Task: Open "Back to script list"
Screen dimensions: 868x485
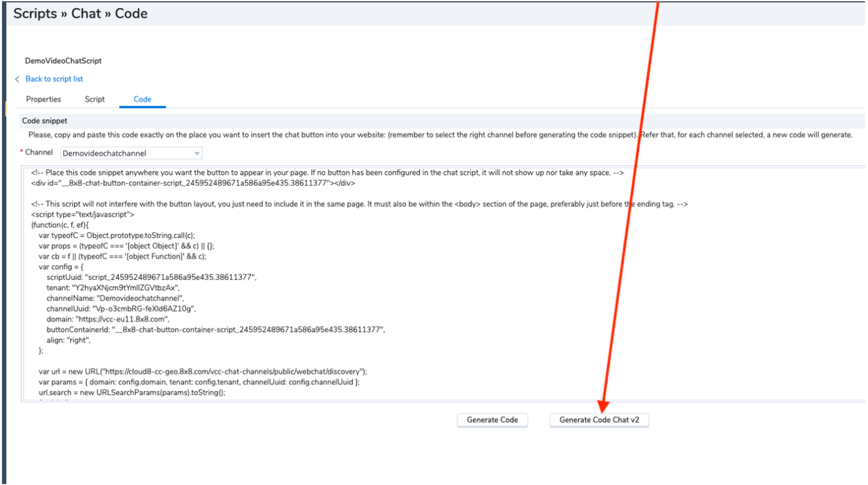Action: pyautogui.click(x=54, y=79)
